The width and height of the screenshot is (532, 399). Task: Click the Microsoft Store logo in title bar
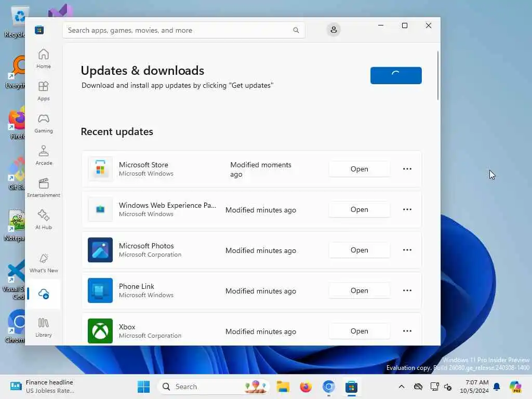(x=39, y=30)
